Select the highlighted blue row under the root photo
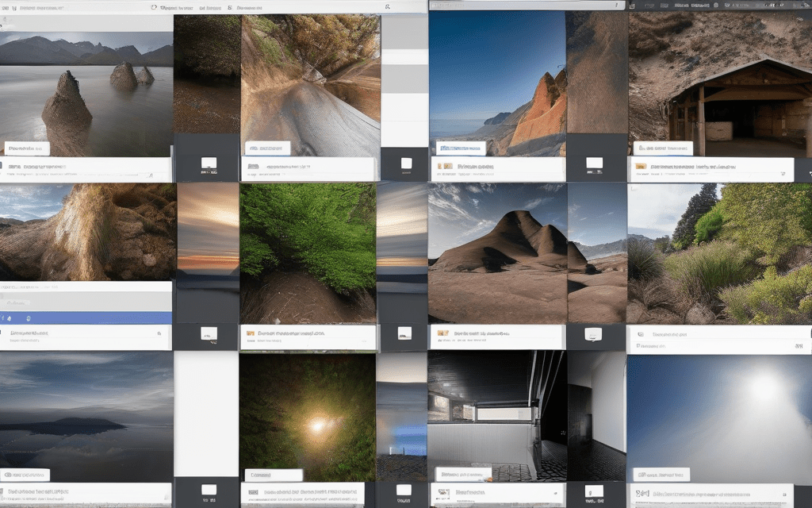 [x=86, y=317]
